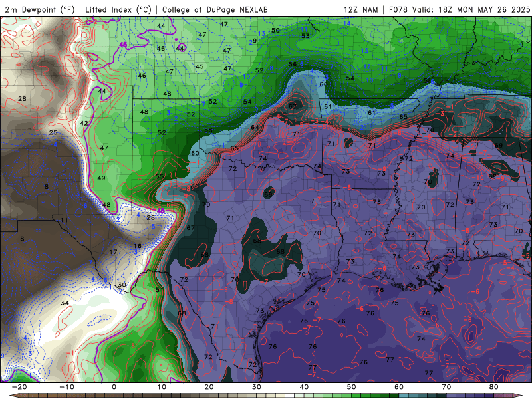Click the '53' dewpoint value on the map
532x399 pixels.
tap(305, 36)
